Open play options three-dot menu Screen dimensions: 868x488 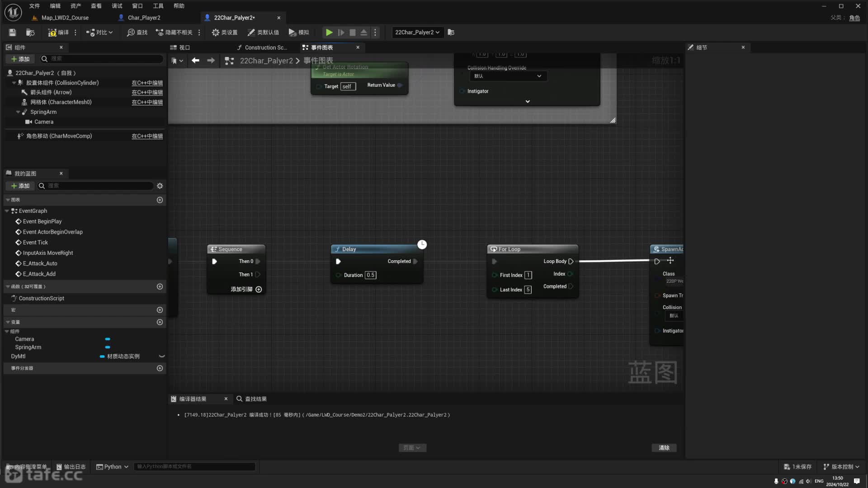tap(375, 32)
